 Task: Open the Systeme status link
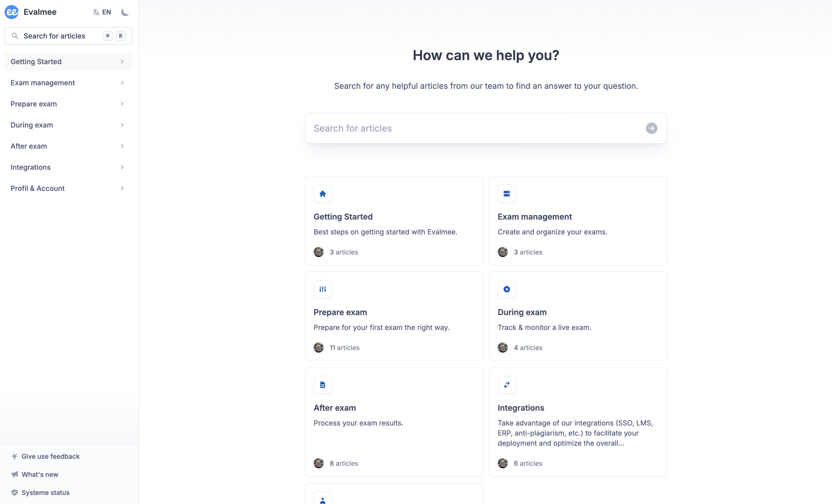(45, 492)
